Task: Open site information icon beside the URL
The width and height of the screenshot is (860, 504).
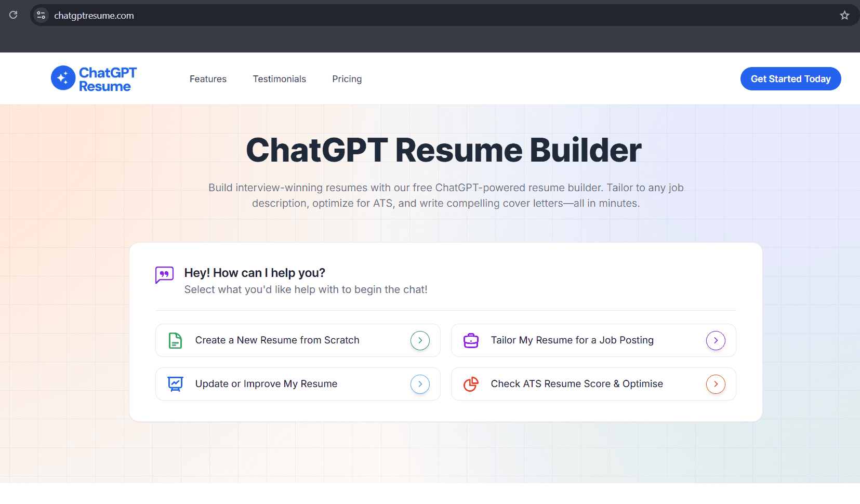Action: (x=41, y=16)
